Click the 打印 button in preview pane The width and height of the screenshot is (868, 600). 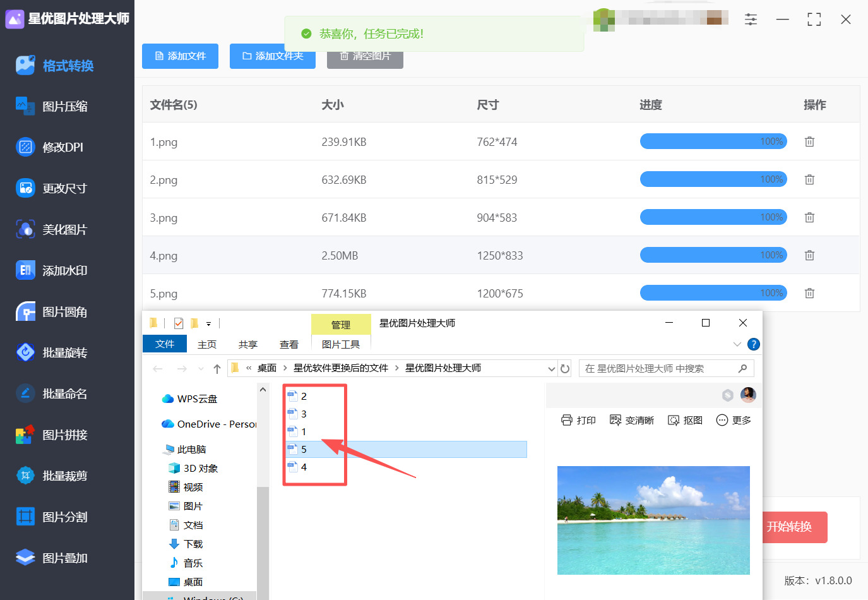578,420
